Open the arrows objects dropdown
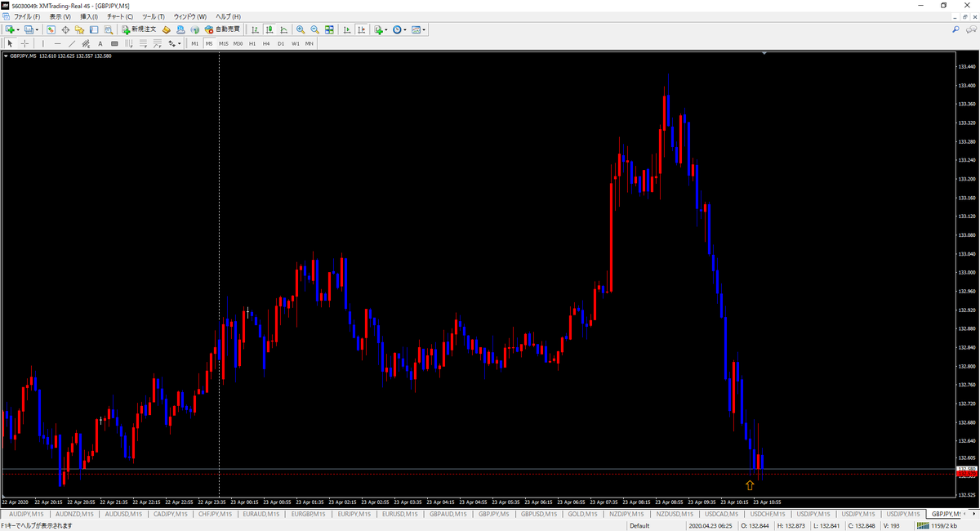Screen dimensions: 980x531 175,43
